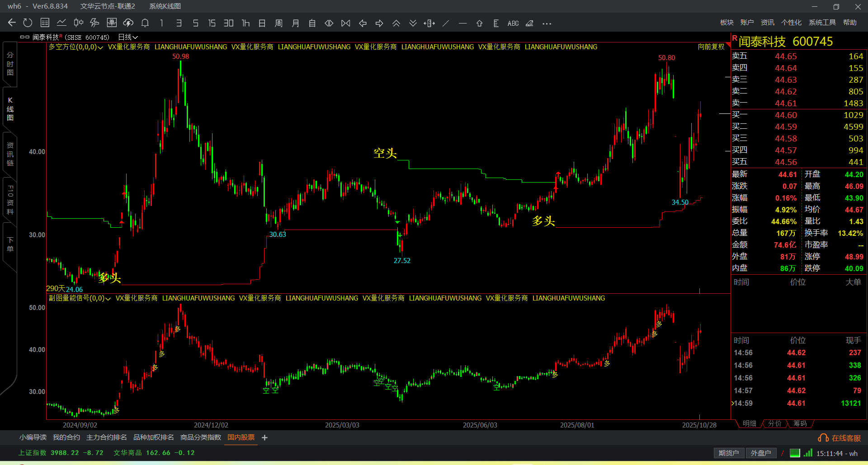Select the 1-minute period
The image size is (868, 465).
coord(162,23)
